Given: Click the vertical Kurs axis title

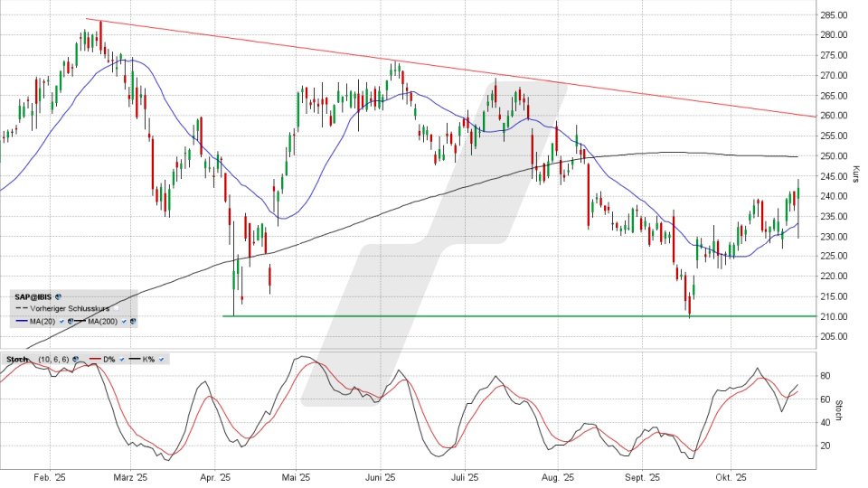Looking at the screenshot, I should point(855,174).
